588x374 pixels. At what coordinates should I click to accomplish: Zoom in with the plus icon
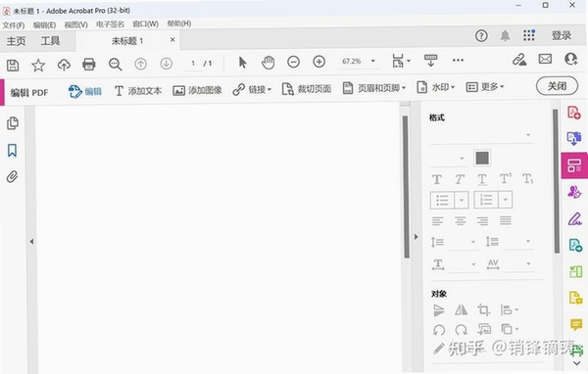click(319, 62)
